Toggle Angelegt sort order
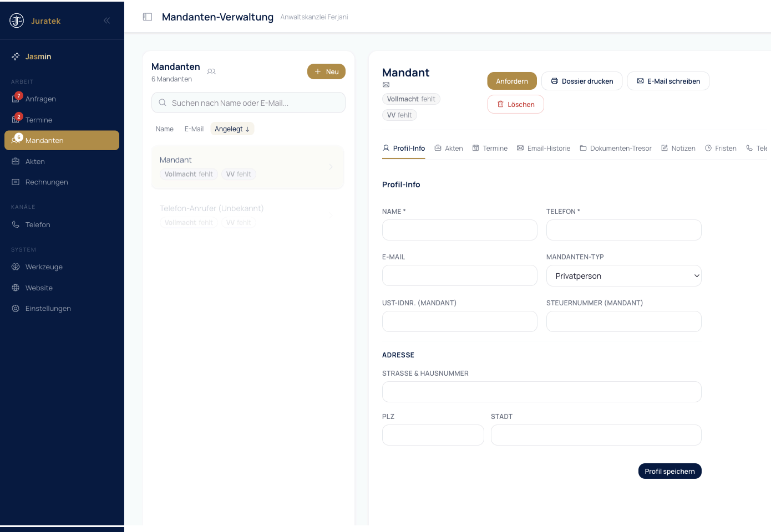Image resolution: width=771 pixels, height=532 pixels. (232, 129)
